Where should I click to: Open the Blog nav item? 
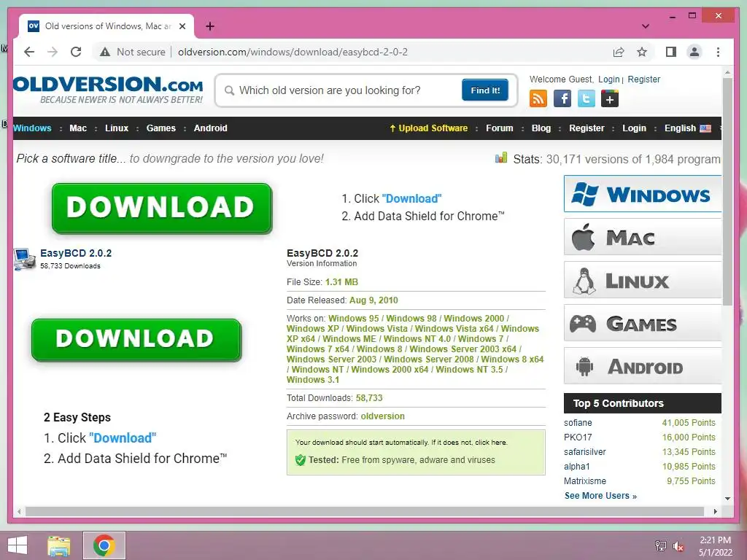(x=541, y=128)
